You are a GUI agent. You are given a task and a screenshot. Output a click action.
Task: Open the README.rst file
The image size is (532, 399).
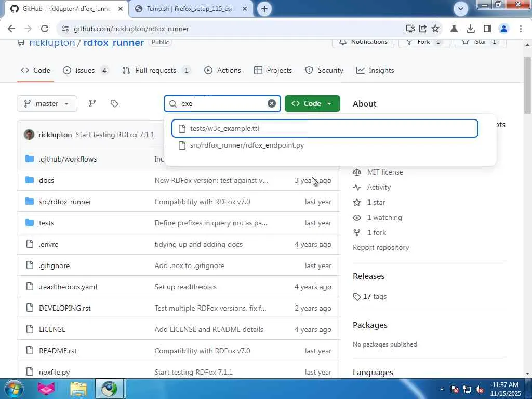click(x=58, y=351)
